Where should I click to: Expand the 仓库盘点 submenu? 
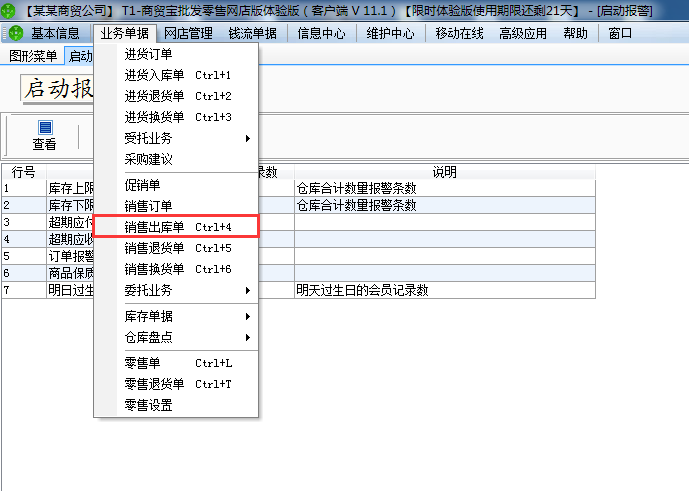[x=176, y=337]
